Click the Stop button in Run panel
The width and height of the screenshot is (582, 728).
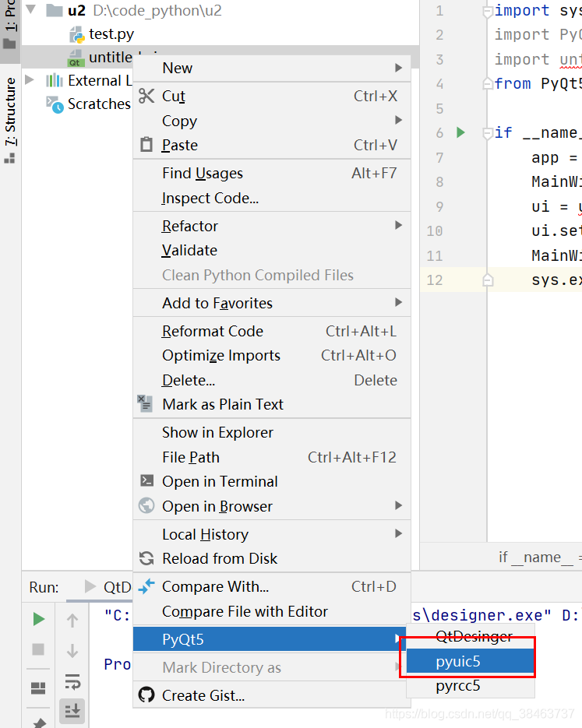point(38,649)
